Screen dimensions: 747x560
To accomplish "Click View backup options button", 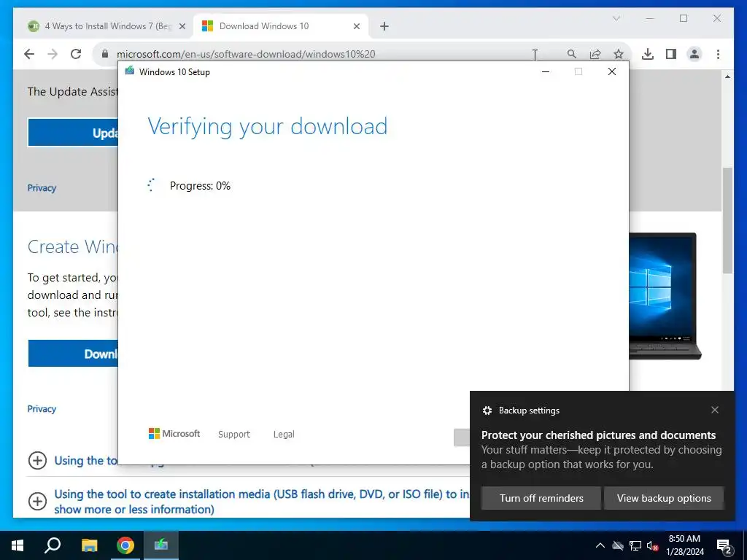I will pos(664,498).
